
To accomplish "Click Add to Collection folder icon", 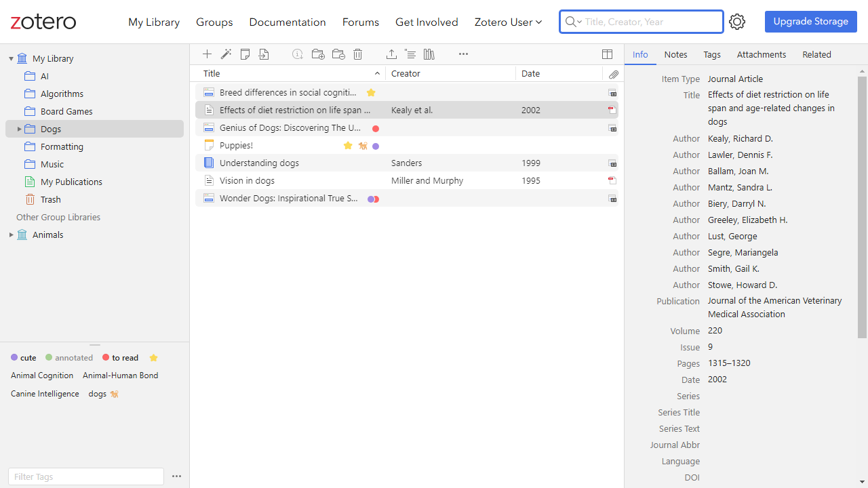I will click(318, 54).
